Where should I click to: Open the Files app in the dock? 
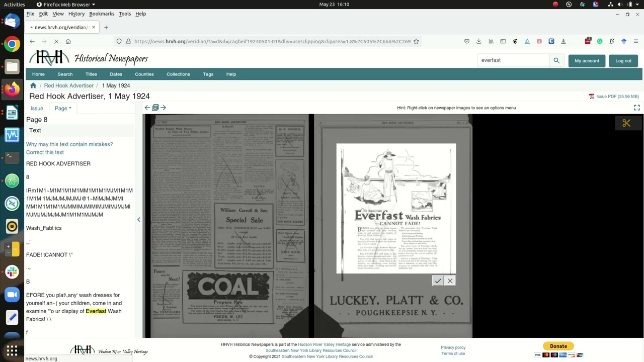point(12,67)
